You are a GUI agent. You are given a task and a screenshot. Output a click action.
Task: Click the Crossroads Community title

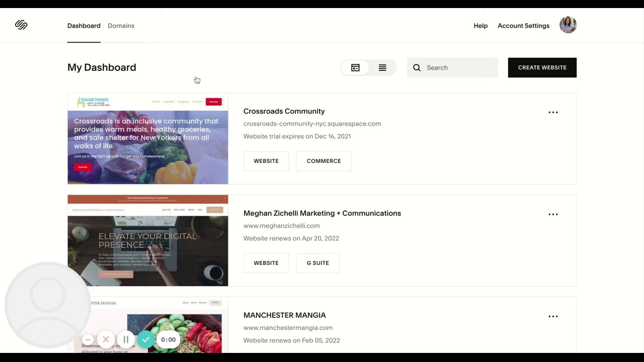pos(284,111)
